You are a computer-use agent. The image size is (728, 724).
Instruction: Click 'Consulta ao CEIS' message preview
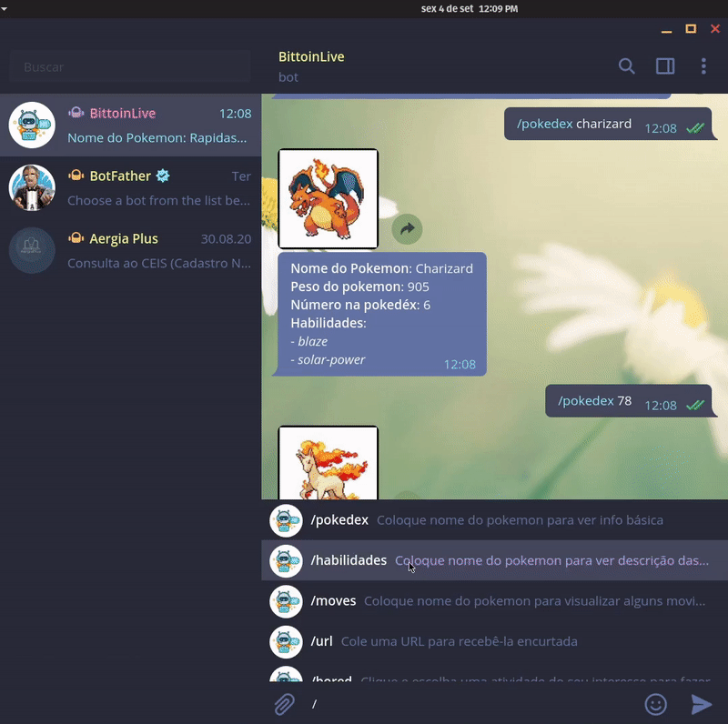pyautogui.click(x=158, y=263)
